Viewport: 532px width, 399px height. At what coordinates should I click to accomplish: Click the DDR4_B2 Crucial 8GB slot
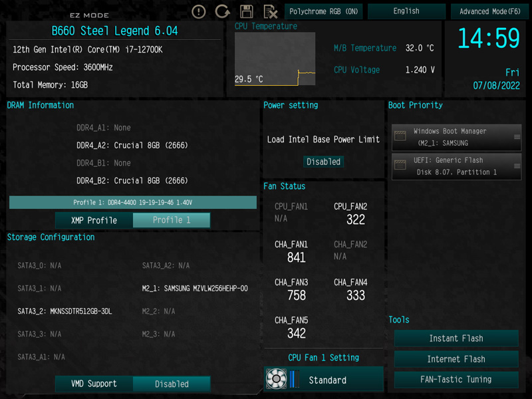pos(132,181)
